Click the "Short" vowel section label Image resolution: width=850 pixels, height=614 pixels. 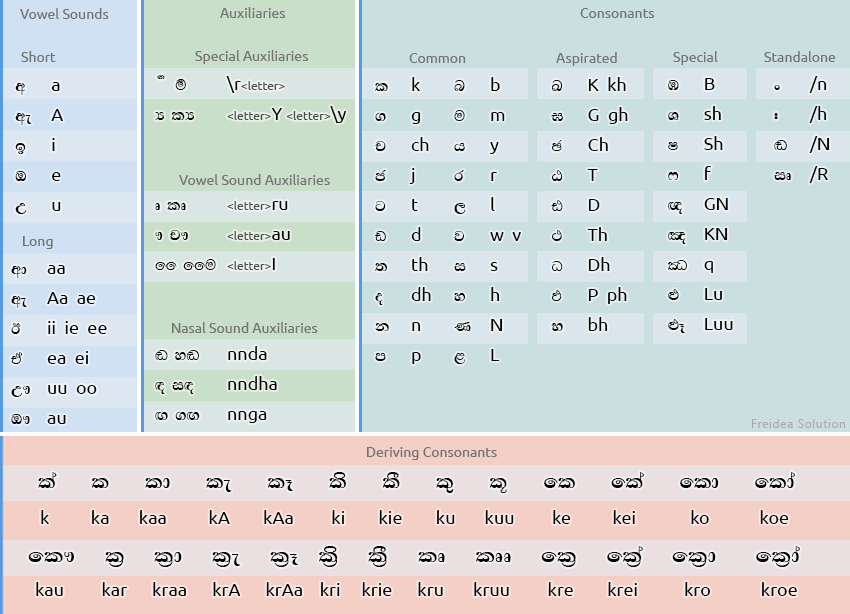click(x=37, y=58)
